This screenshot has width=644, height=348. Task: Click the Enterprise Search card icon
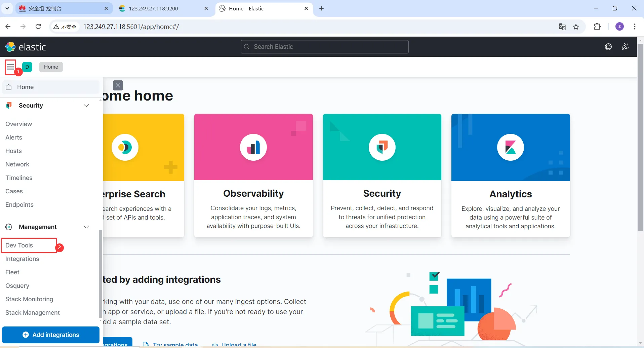[x=125, y=147]
